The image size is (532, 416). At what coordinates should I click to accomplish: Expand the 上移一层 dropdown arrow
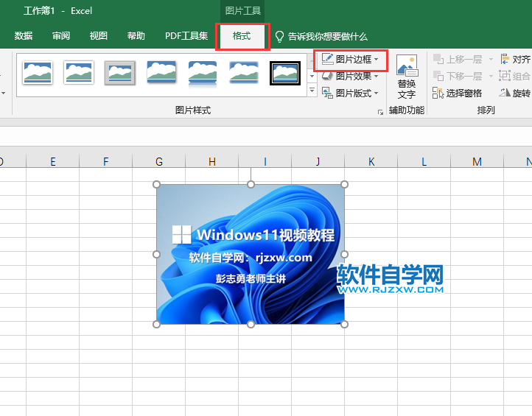coord(491,60)
